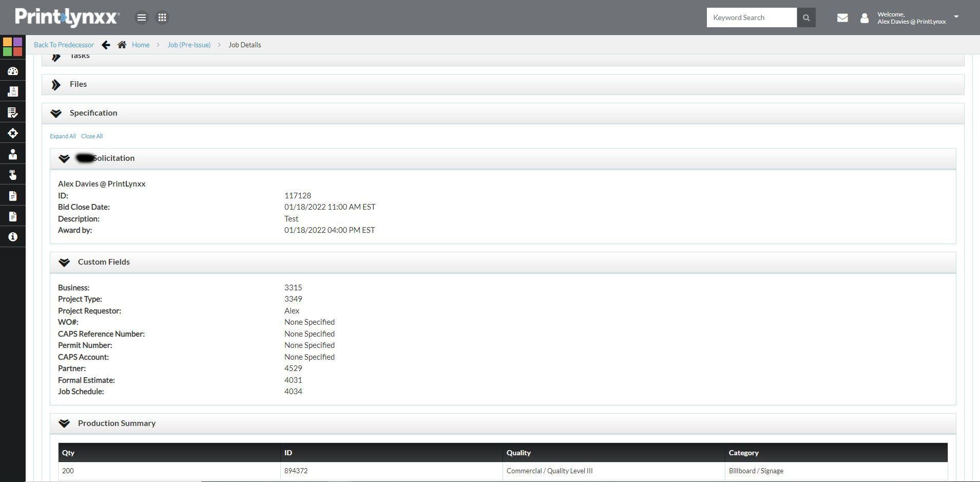Open the lower document sidebar icon
This screenshot has width=980, height=482.
tap(13, 216)
